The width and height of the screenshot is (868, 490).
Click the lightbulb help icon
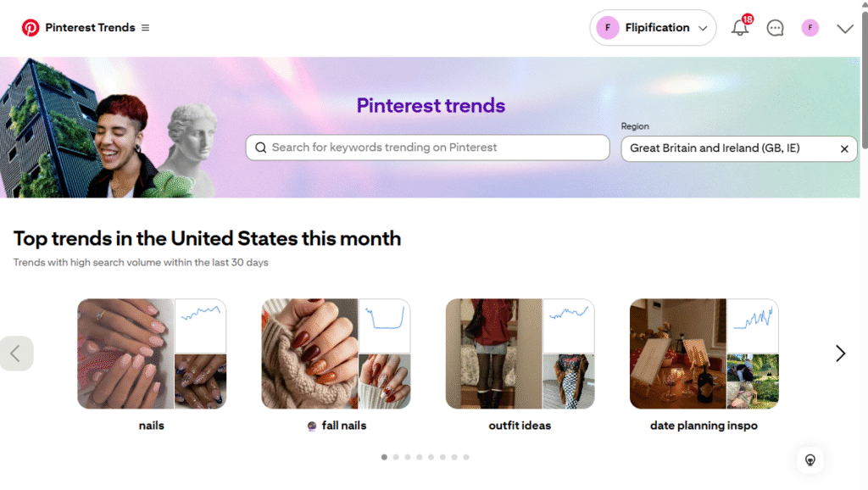[x=810, y=459]
